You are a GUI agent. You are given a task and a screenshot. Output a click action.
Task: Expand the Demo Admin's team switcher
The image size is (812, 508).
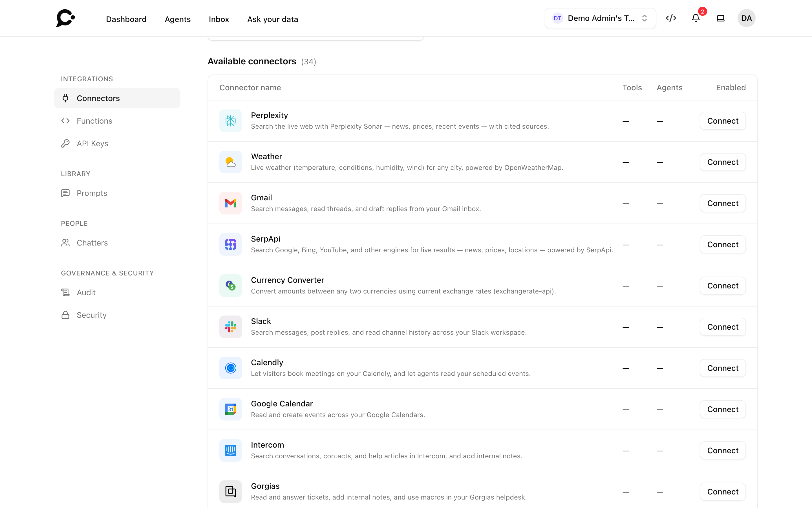coord(600,18)
